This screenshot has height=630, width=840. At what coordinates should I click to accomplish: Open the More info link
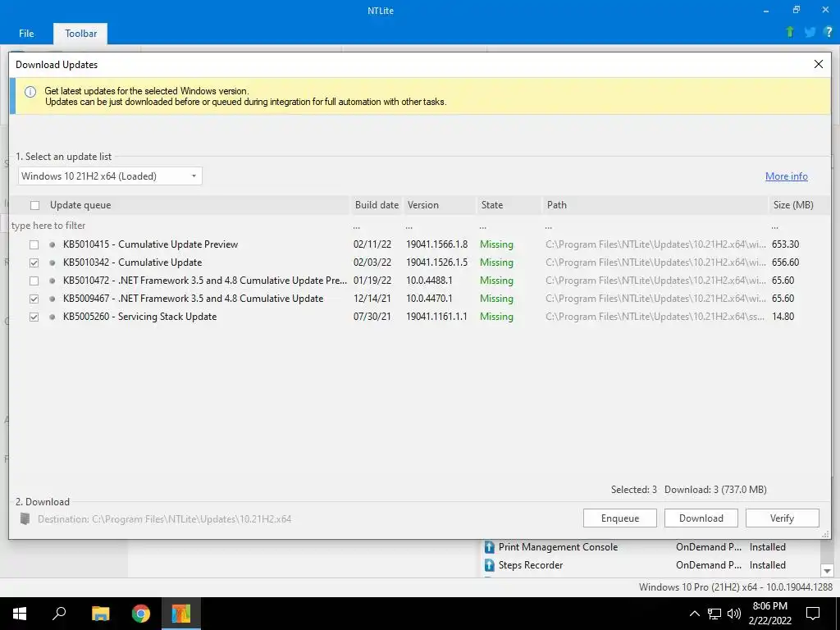coord(786,176)
